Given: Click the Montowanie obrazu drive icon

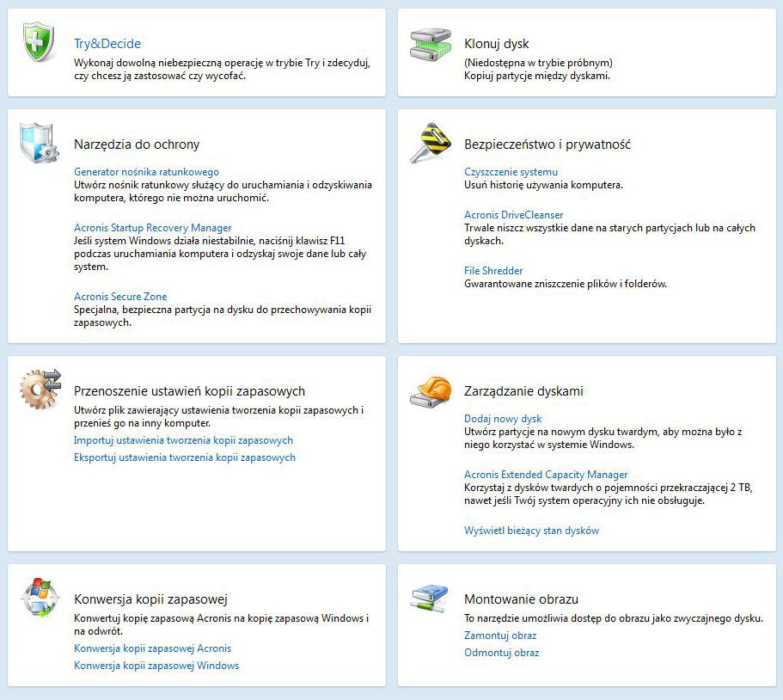Looking at the screenshot, I should 430,598.
